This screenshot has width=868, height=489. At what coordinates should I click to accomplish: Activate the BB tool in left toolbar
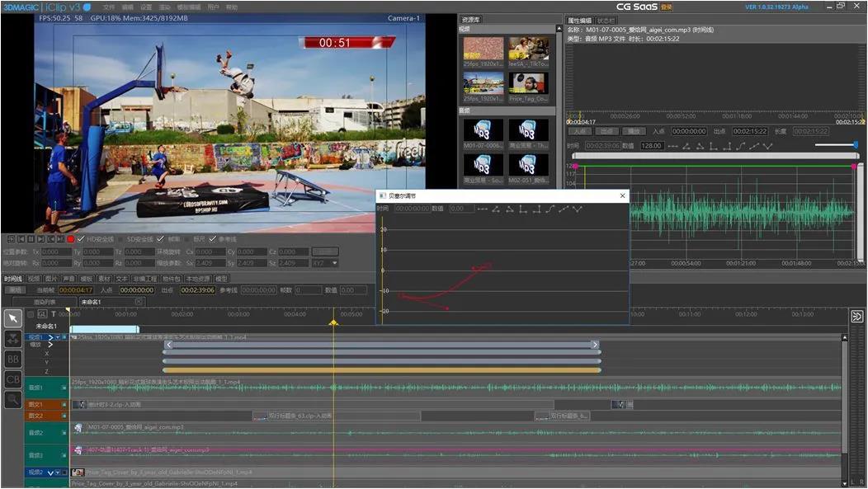13,359
